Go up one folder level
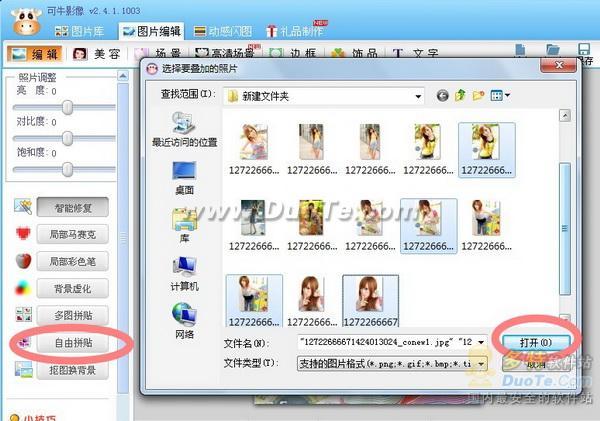This screenshot has width=600, height=421. click(x=461, y=95)
